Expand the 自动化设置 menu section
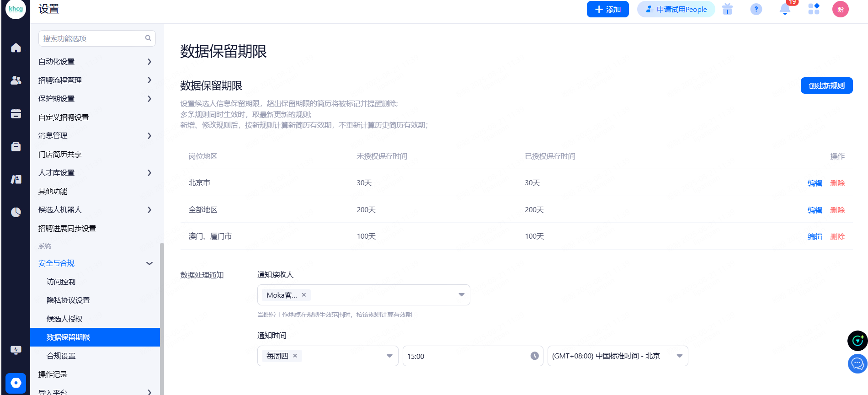Image resolution: width=868 pixels, height=395 pixels. (149, 62)
